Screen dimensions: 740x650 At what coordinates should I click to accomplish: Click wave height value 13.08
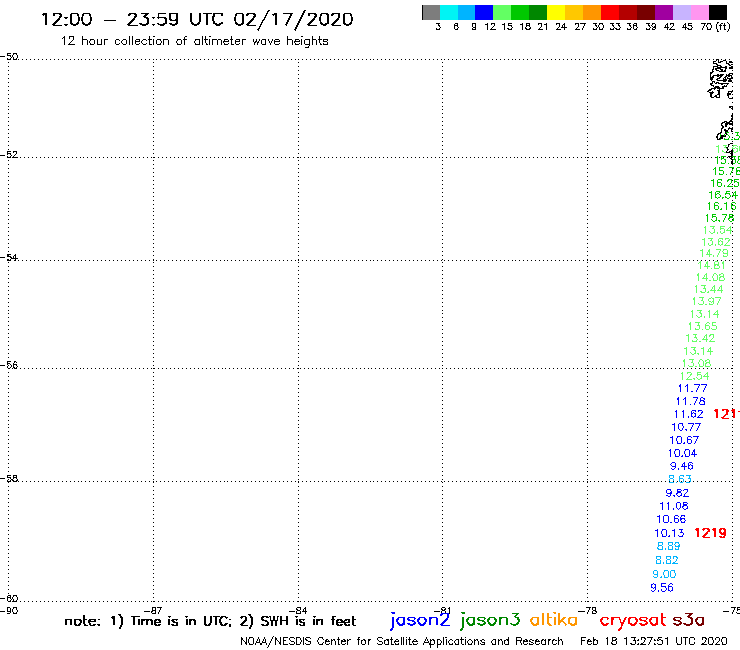697,363
